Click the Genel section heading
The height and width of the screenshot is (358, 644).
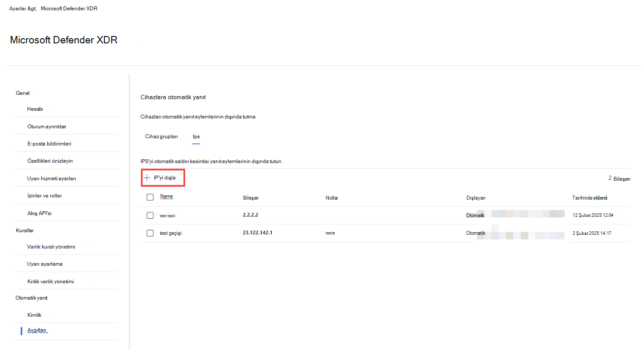pyautogui.click(x=23, y=93)
